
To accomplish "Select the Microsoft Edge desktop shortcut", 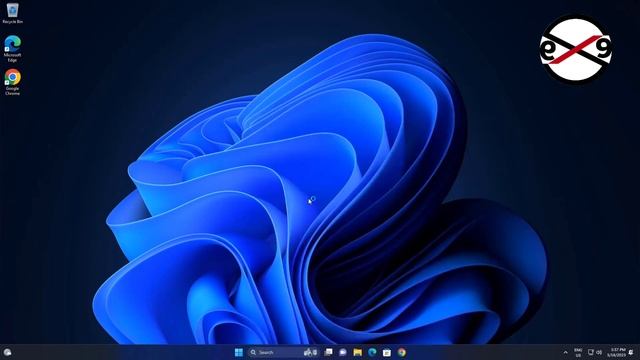I will (12, 49).
